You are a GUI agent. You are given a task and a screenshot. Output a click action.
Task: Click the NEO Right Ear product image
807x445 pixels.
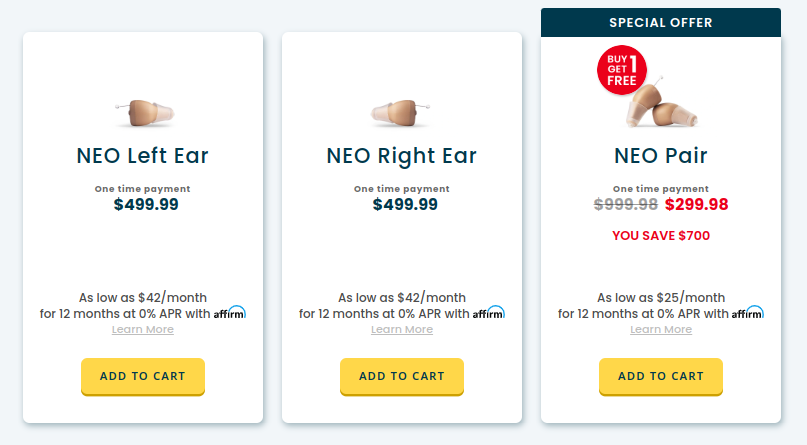401,112
